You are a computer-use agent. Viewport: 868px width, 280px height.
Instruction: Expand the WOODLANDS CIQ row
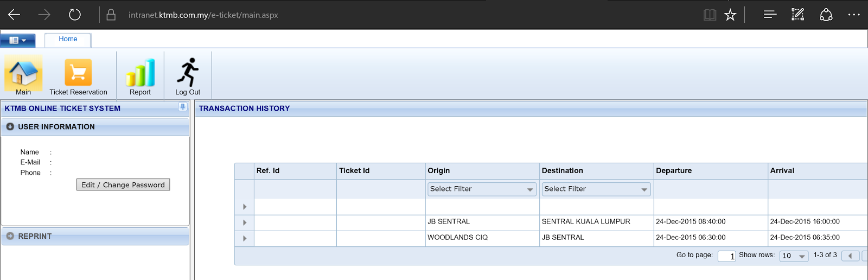point(245,238)
